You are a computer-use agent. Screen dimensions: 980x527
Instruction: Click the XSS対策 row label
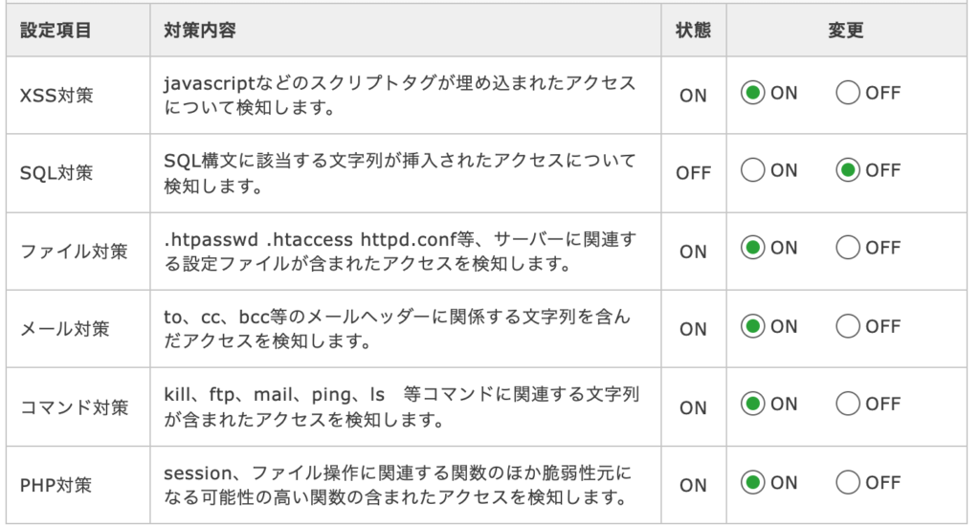tap(56, 96)
